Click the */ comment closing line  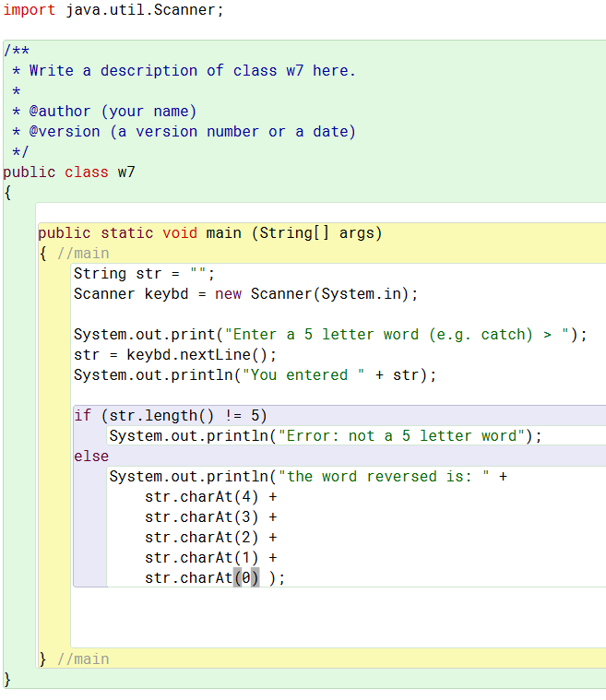click(20, 152)
